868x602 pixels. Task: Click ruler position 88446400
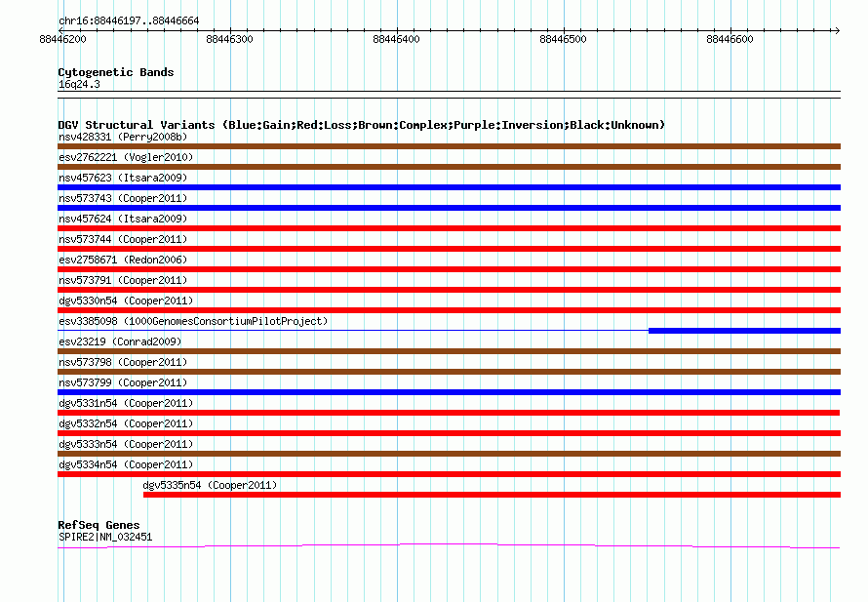pos(396,39)
